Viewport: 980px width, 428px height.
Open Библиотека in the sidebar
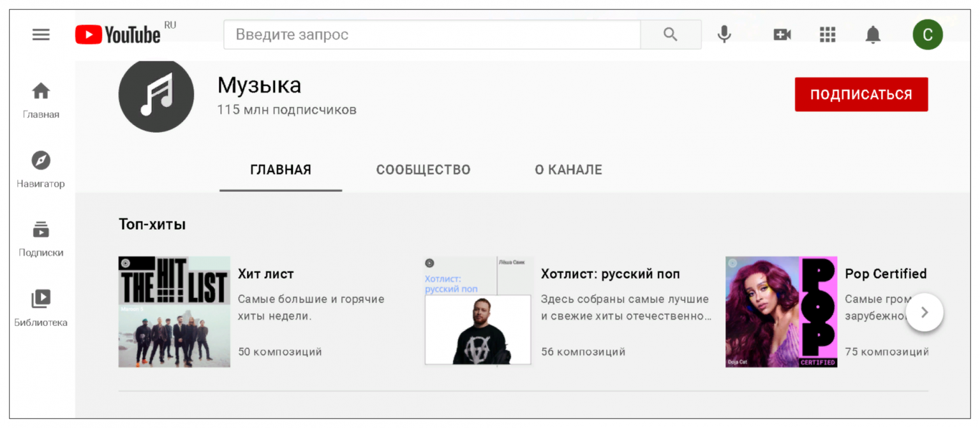coord(41,307)
